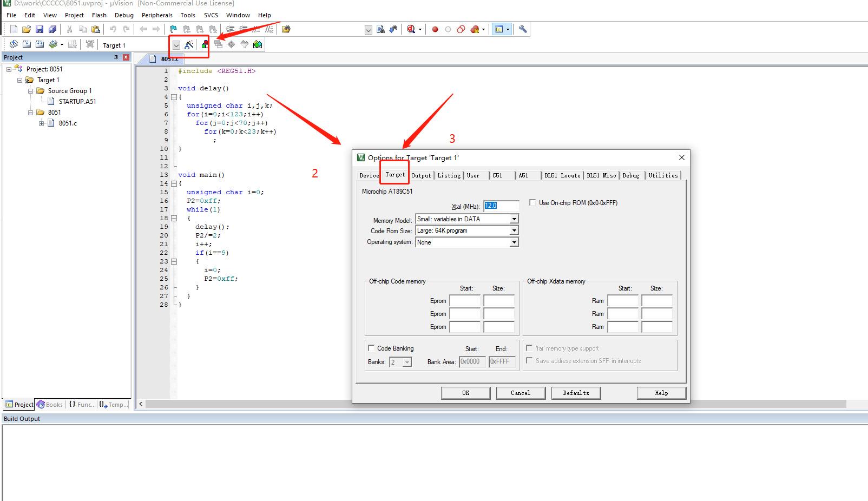Collapse the Project: 8051 root node
Image resolution: width=868 pixels, height=501 pixels.
click(x=9, y=69)
